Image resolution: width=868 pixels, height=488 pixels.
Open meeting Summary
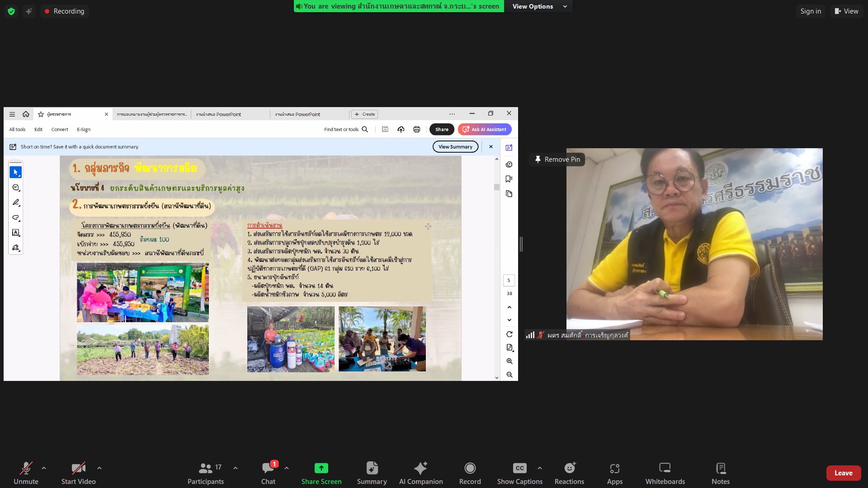coord(372,473)
